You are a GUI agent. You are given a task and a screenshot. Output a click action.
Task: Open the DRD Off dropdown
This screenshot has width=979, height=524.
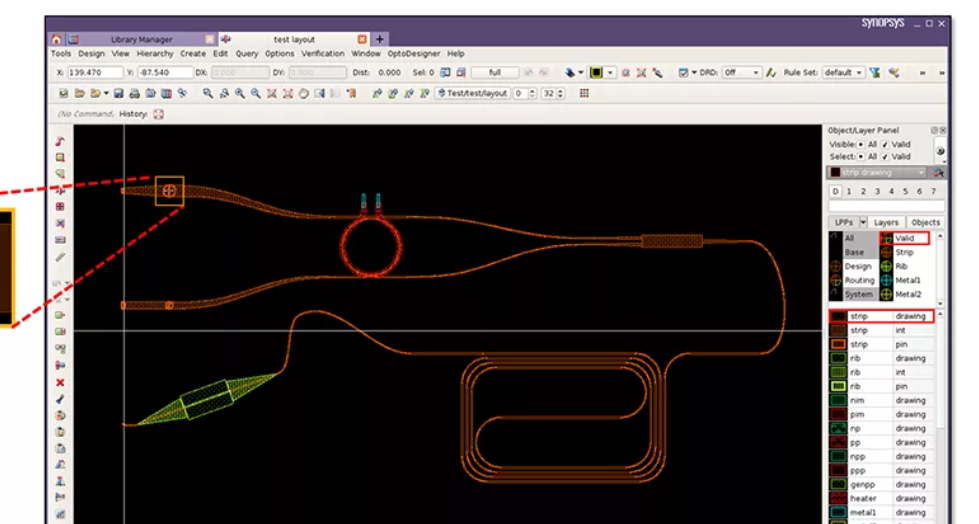[742, 73]
